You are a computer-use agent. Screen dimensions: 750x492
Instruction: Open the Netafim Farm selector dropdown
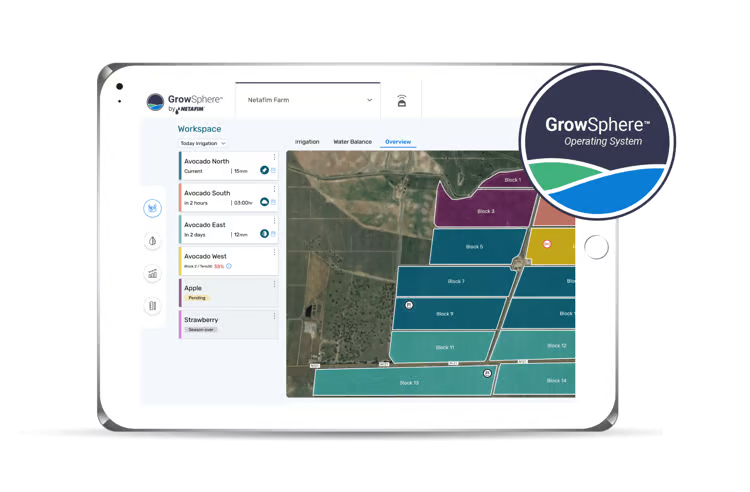pos(308,100)
